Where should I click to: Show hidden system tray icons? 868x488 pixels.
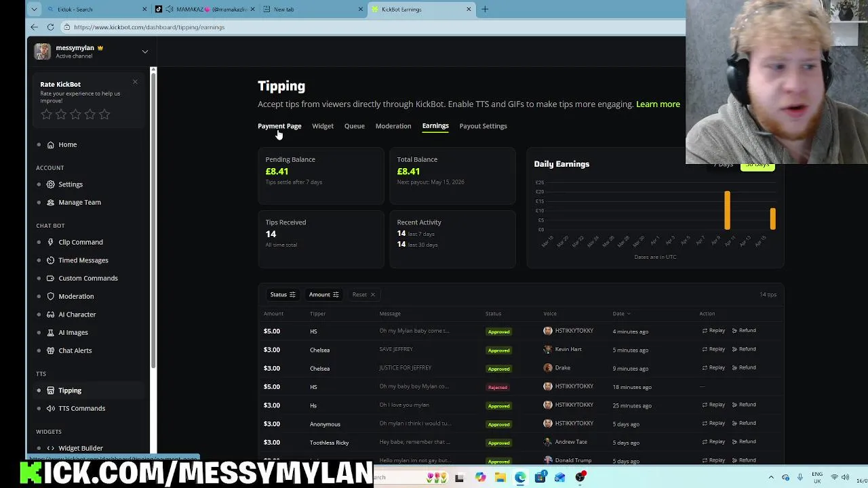tap(771, 478)
